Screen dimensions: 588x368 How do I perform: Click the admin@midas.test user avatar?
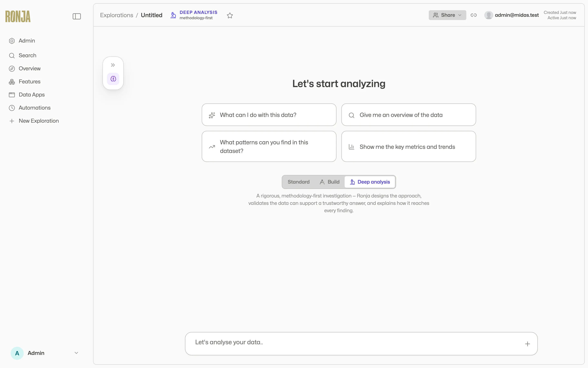(489, 15)
